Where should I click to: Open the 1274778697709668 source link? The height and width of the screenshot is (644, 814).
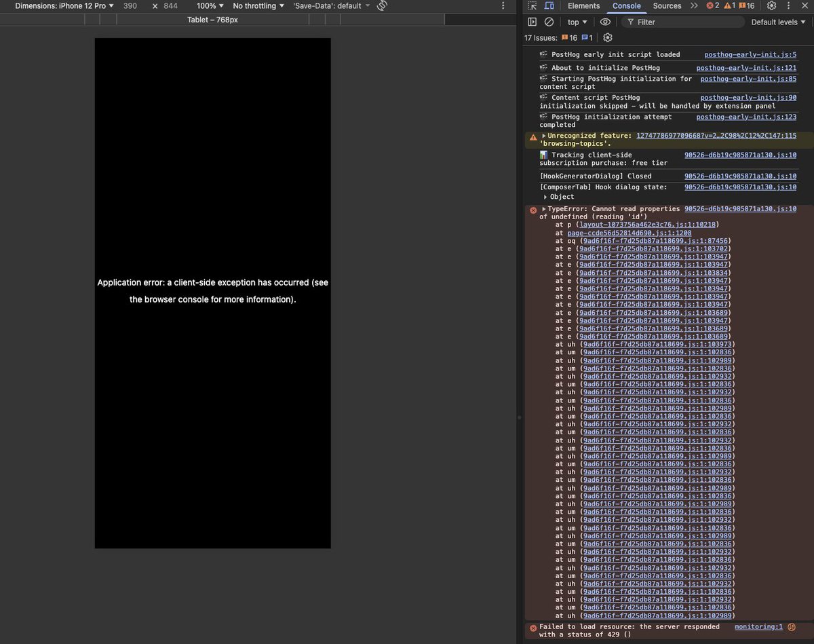[x=716, y=136]
